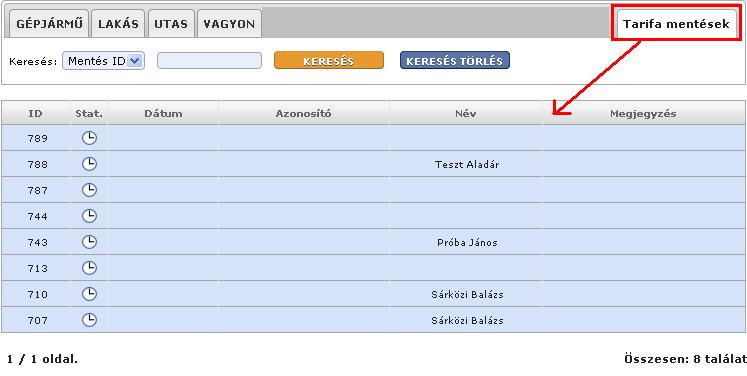The height and width of the screenshot is (376, 747).
Task: Click the clock status icon in row 744
Action: point(89,216)
